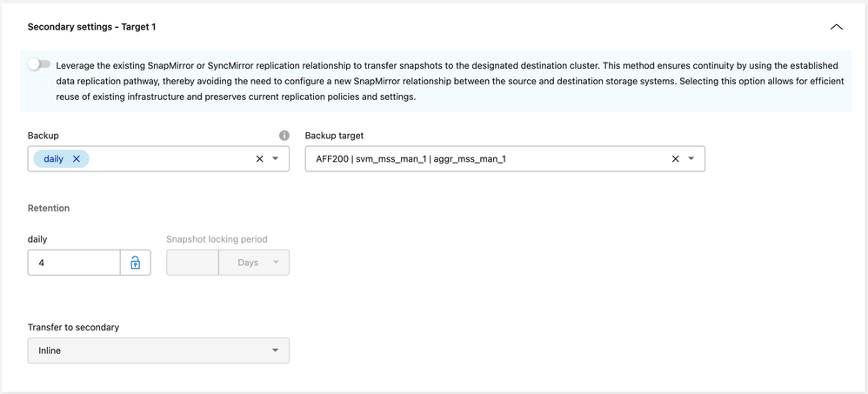Screen dimensions: 868x394
Task: Open the Backup schedule dropdown arrow
Action: coord(276,159)
